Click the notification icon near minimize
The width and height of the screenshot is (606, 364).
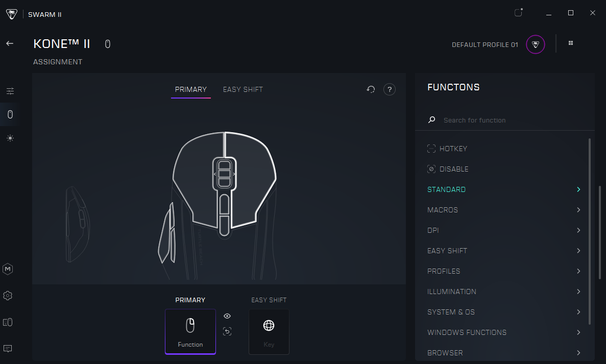pos(519,12)
